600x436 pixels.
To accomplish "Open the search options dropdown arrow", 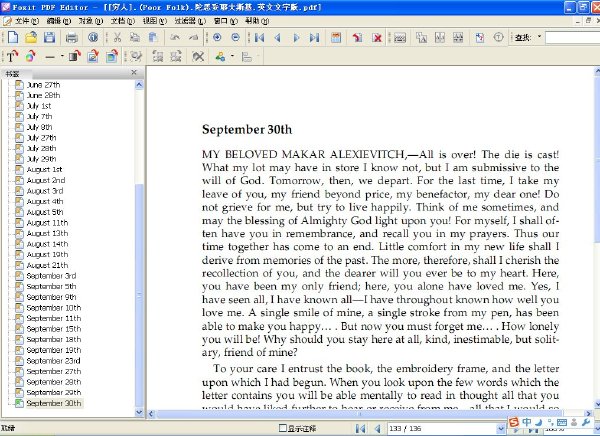I will [540, 37].
